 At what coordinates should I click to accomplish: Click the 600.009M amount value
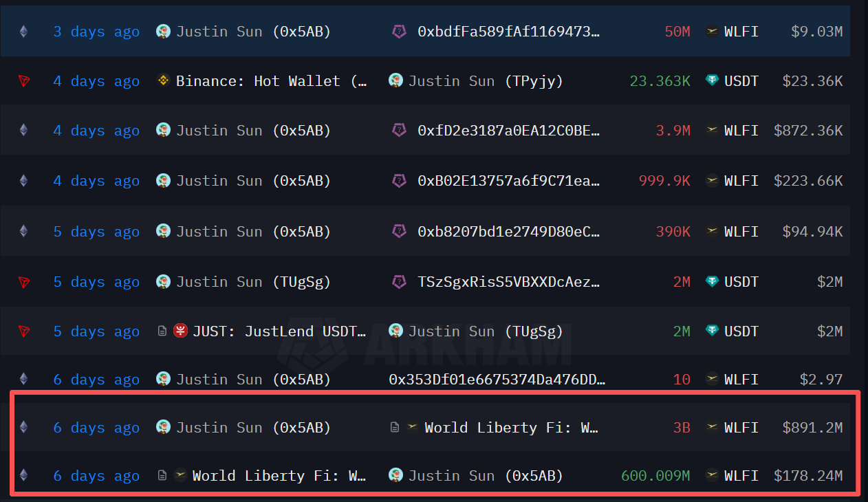[x=655, y=475]
